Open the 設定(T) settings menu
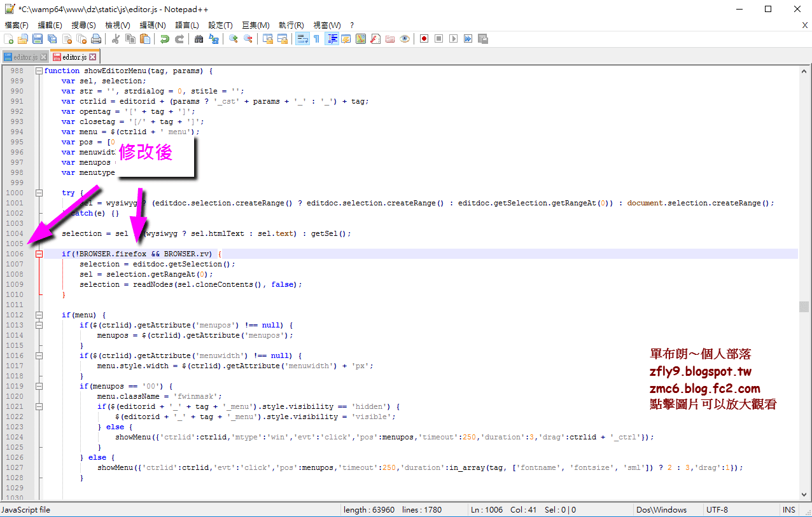The image size is (812, 517). pos(221,25)
